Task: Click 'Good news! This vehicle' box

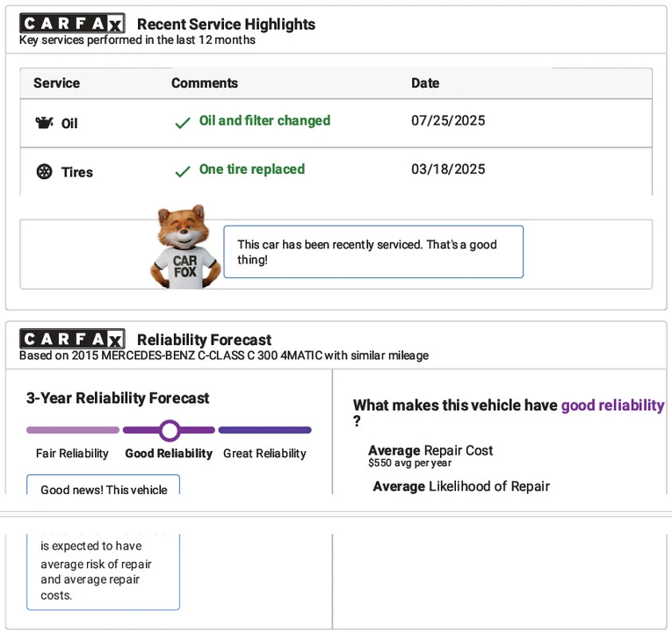Action: coord(104,485)
